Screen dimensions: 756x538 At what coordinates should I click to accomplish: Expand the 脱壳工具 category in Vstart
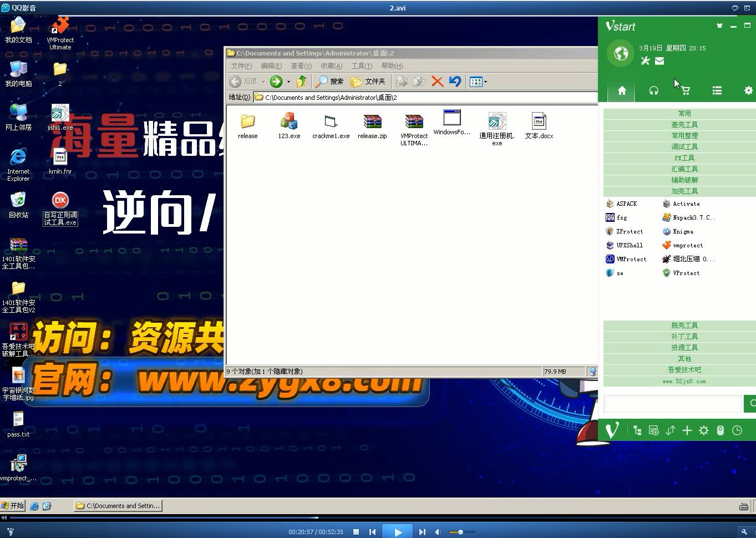click(684, 326)
